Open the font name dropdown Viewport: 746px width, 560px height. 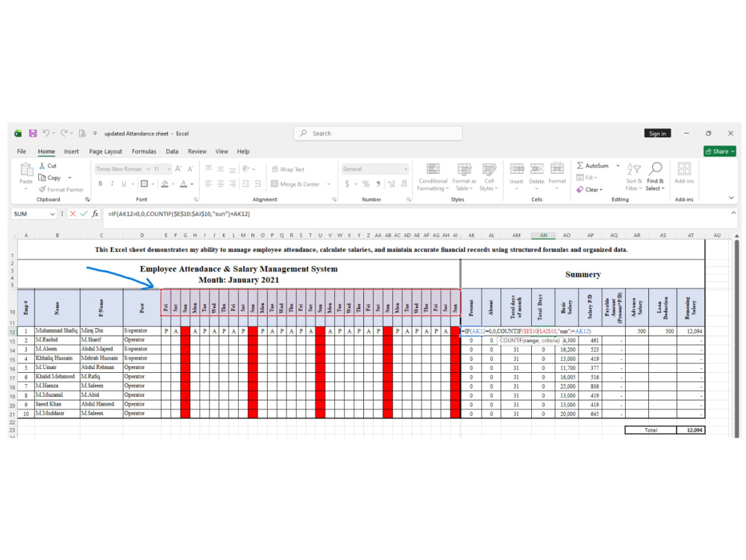coord(148,169)
